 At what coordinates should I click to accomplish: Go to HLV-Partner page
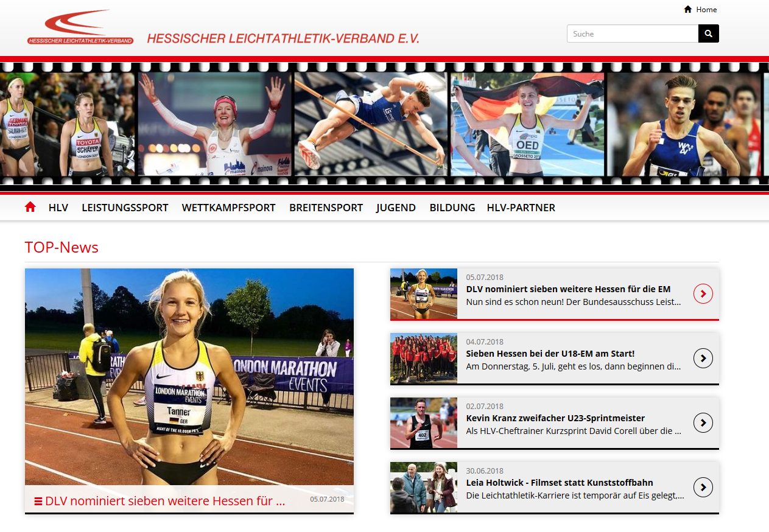tap(521, 208)
